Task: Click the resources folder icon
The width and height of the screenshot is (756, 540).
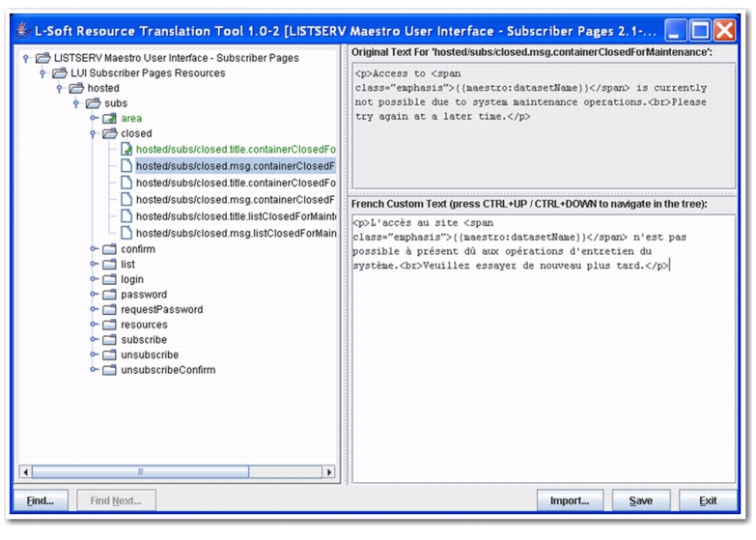Action: 110,325
